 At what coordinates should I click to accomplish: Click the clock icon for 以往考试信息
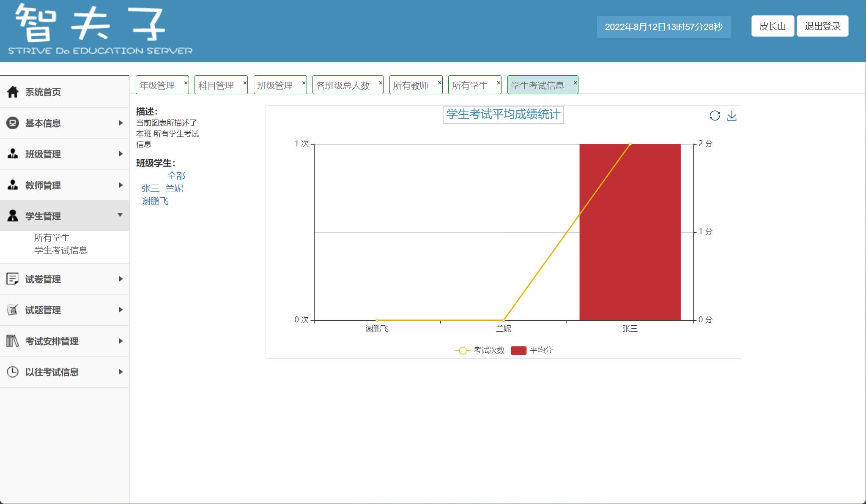13,372
